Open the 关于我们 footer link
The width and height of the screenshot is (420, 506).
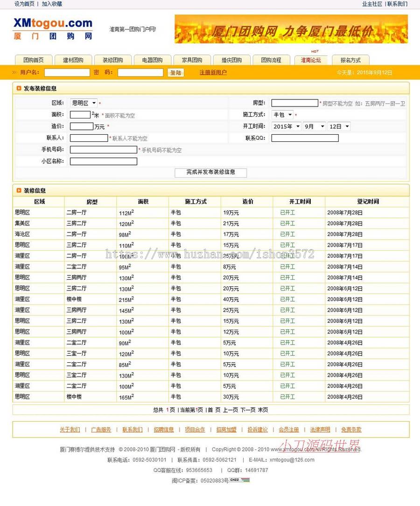[70, 430]
